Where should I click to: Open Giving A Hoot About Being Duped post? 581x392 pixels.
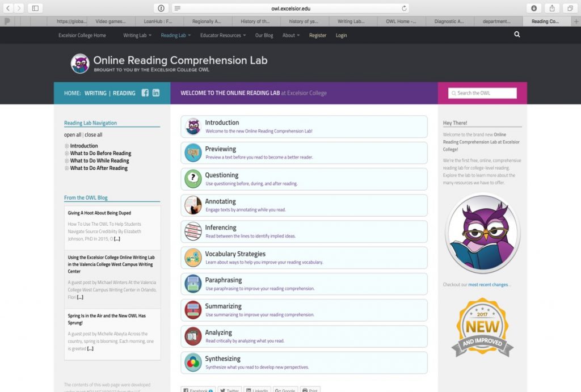[99, 213]
